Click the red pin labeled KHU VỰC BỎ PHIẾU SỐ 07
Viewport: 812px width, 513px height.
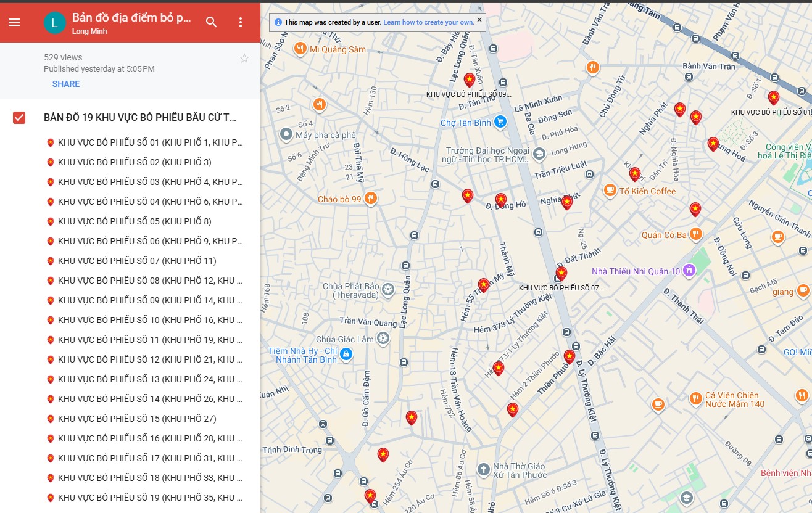point(561,273)
